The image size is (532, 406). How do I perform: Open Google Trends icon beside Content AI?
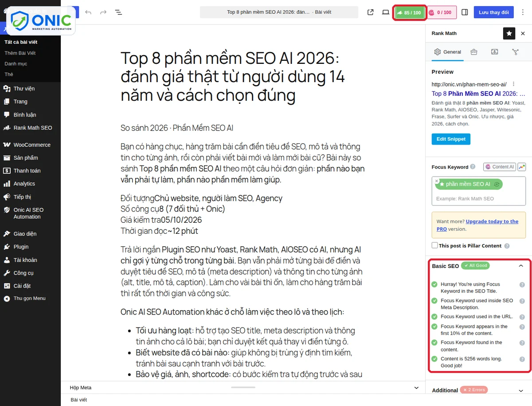tap(521, 167)
